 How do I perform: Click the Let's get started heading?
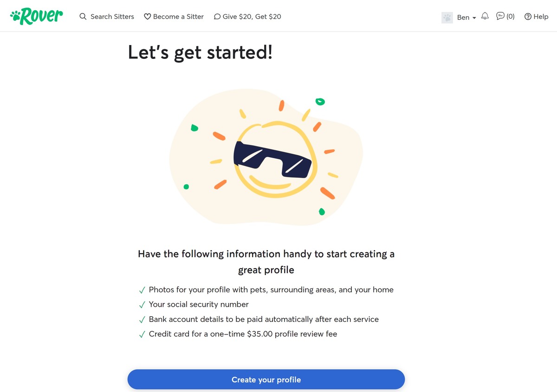pyautogui.click(x=201, y=52)
